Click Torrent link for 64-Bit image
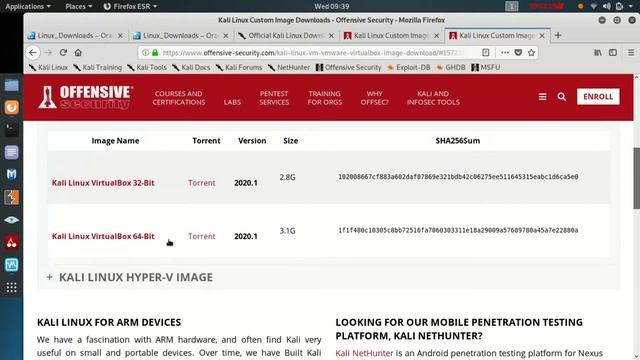The height and width of the screenshot is (360, 640). tap(202, 236)
